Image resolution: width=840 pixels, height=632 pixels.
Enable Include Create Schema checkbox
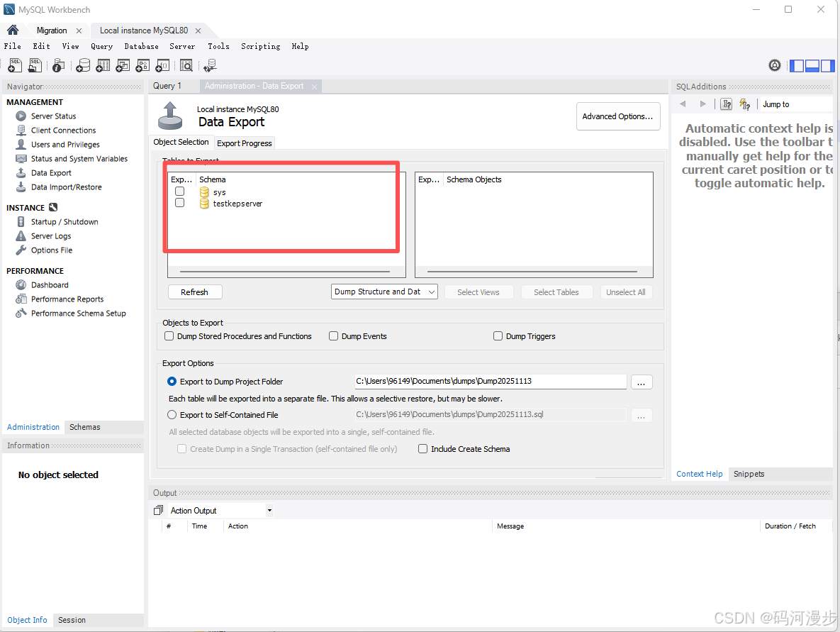click(423, 449)
